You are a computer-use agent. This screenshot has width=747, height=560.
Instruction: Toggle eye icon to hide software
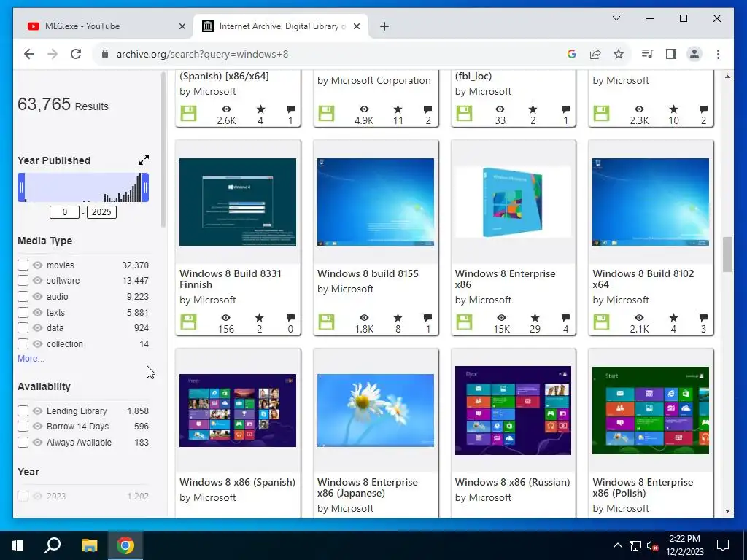(x=38, y=281)
